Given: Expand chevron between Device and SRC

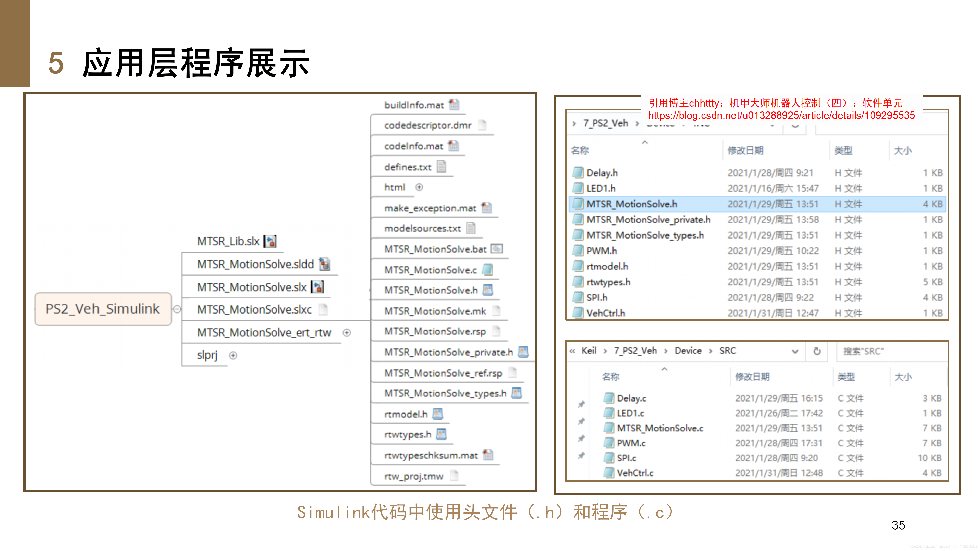Looking at the screenshot, I should (710, 351).
